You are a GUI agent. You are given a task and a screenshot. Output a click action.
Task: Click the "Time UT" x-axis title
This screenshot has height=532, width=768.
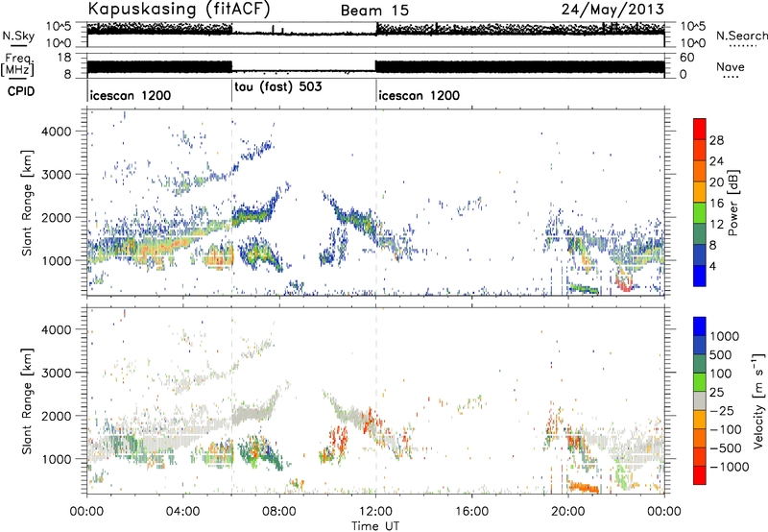click(x=375, y=526)
